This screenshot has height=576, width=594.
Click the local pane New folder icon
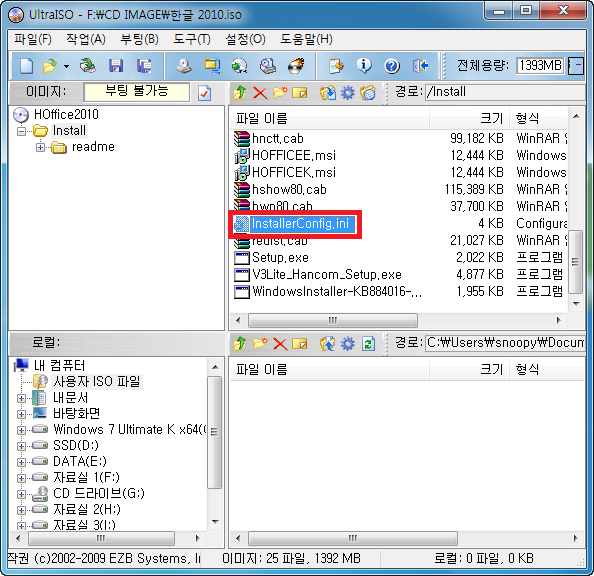[260, 344]
